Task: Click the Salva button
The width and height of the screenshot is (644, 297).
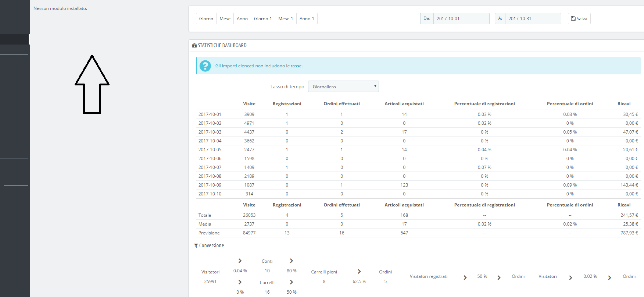Action: (579, 19)
